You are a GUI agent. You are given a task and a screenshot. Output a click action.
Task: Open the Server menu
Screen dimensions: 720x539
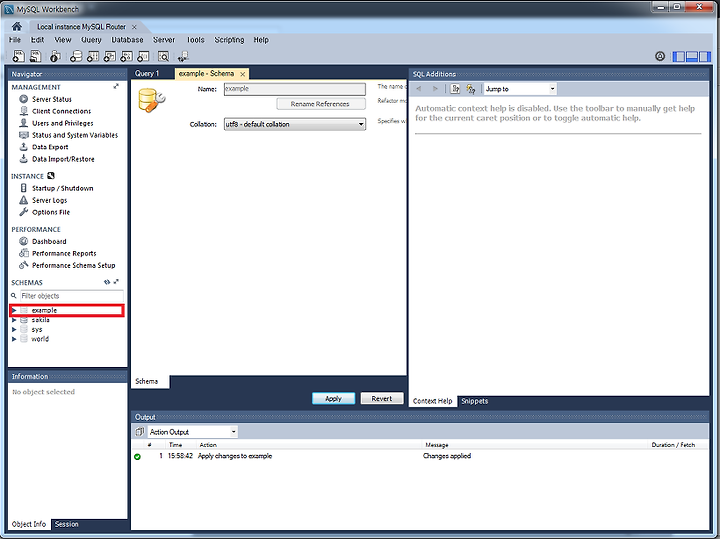coord(163,40)
